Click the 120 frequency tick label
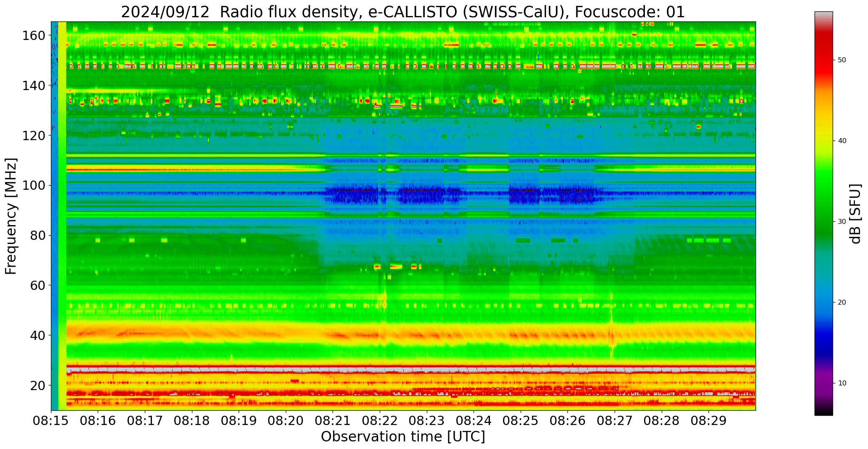Image resolution: width=868 pixels, height=449 pixels. (34, 135)
